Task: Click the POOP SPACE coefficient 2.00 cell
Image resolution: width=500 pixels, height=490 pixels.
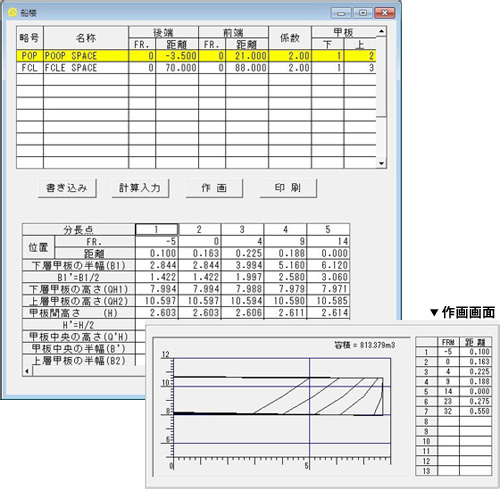Action: (x=290, y=56)
